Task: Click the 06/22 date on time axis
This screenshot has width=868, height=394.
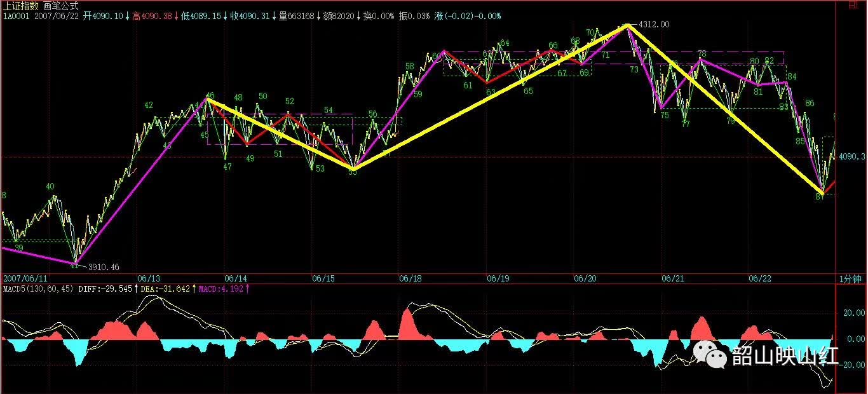Action: pyautogui.click(x=760, y=279)
